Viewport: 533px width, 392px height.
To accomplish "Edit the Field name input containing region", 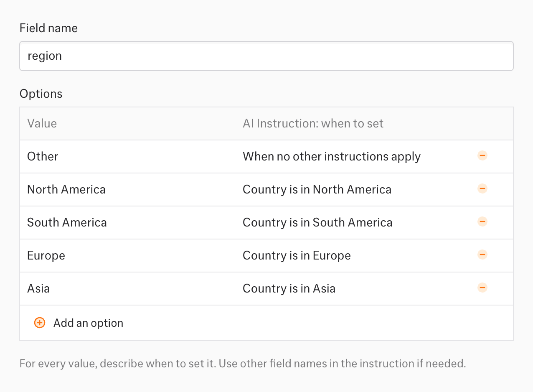I will coord(266,56).
